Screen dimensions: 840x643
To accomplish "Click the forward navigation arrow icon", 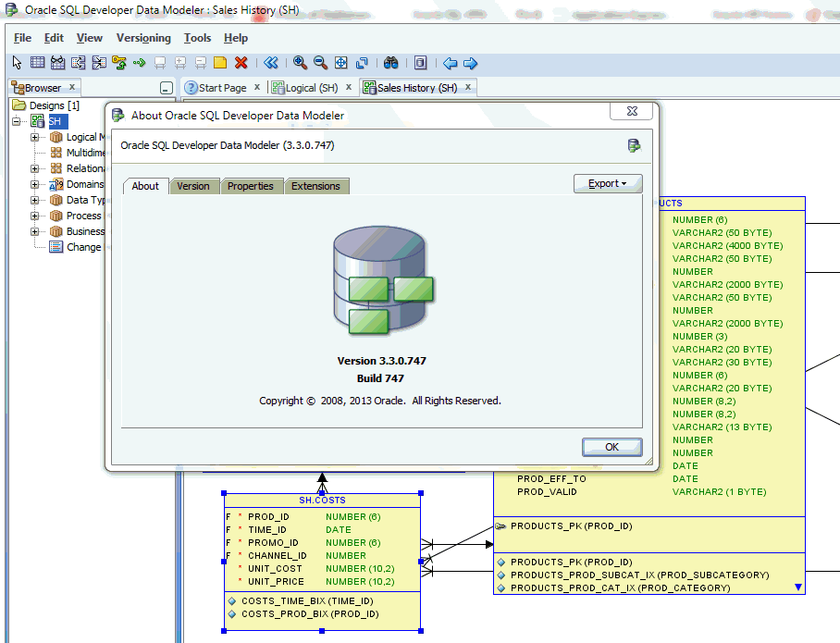I will (x=471, y=63).
